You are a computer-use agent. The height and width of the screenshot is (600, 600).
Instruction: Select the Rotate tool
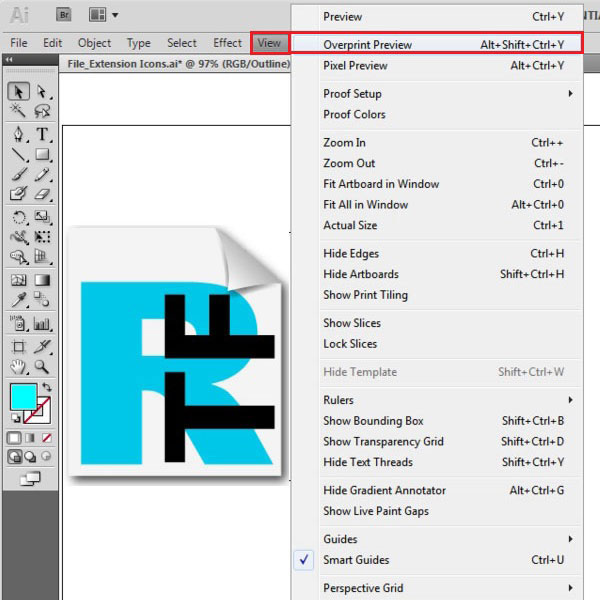[x=18, y=217]
